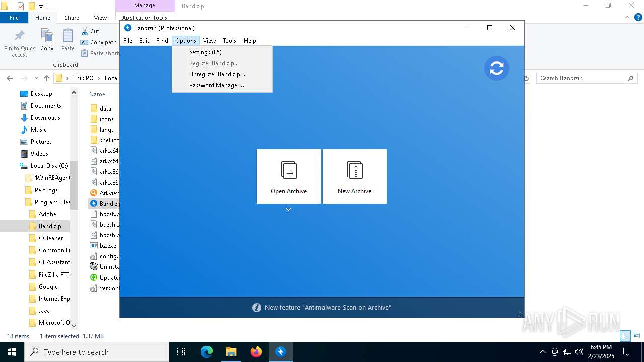Select Google folder in tree

(x=48, y=287)
